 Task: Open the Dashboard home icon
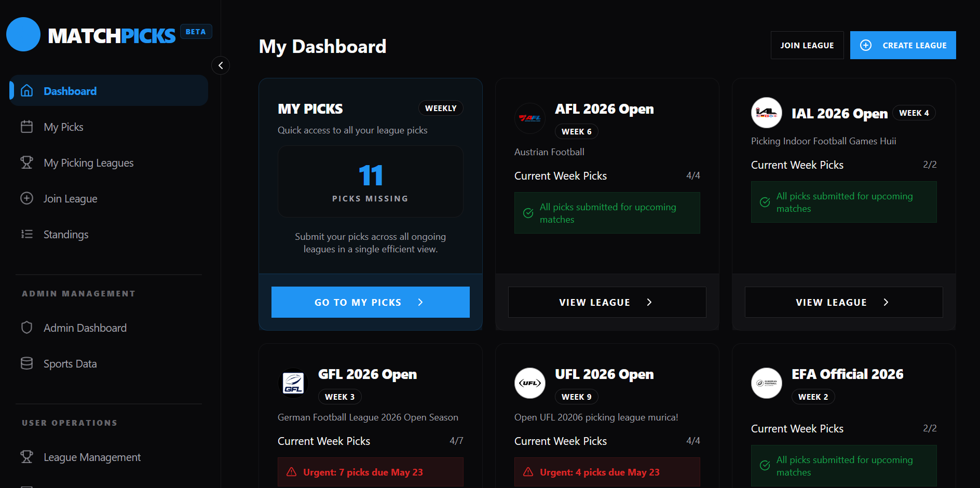tap(26, 91)
